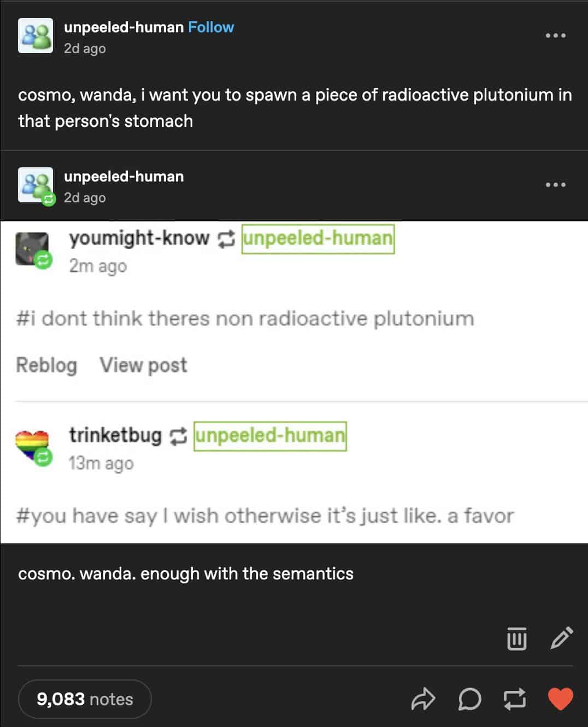This screenshot has width=588, height=727.
Task: Click the reblog arrows next to youmight-know
Action: tap(226, 238)
